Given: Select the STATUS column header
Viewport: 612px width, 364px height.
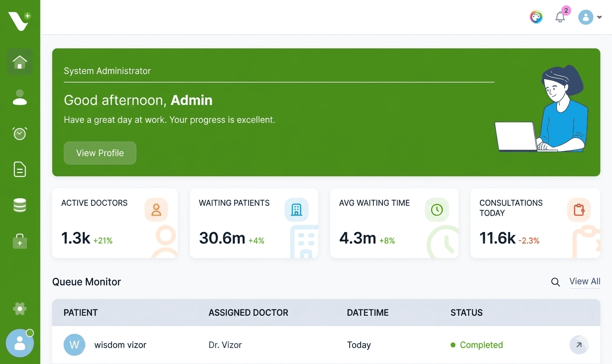Looking at the screenshot, I should pos(466,313).
